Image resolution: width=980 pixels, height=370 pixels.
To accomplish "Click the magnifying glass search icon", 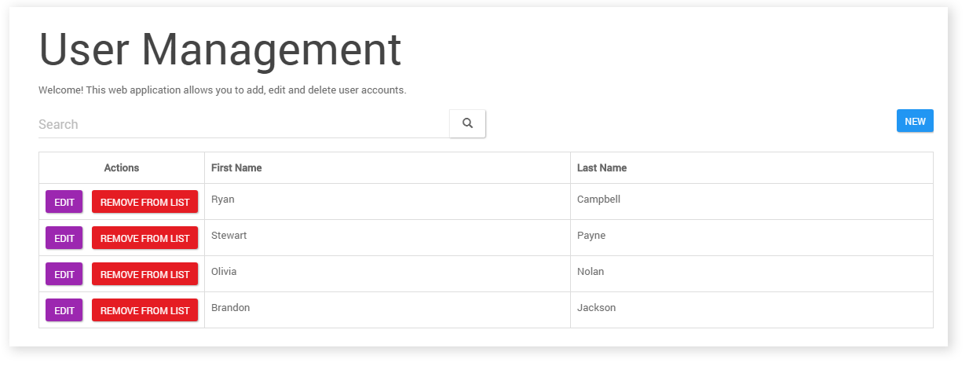I will click(x=467, y=123).
